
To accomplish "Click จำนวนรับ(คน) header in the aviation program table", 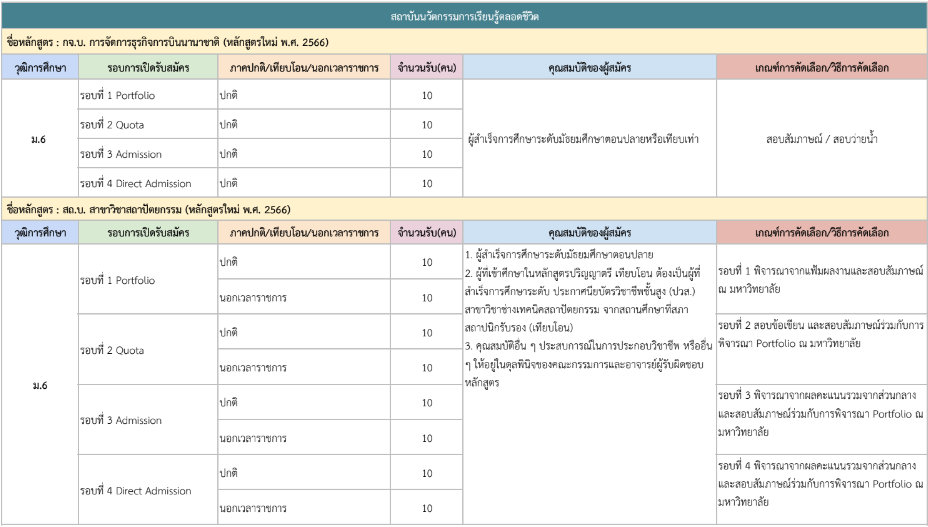I will tap(427, 67).
